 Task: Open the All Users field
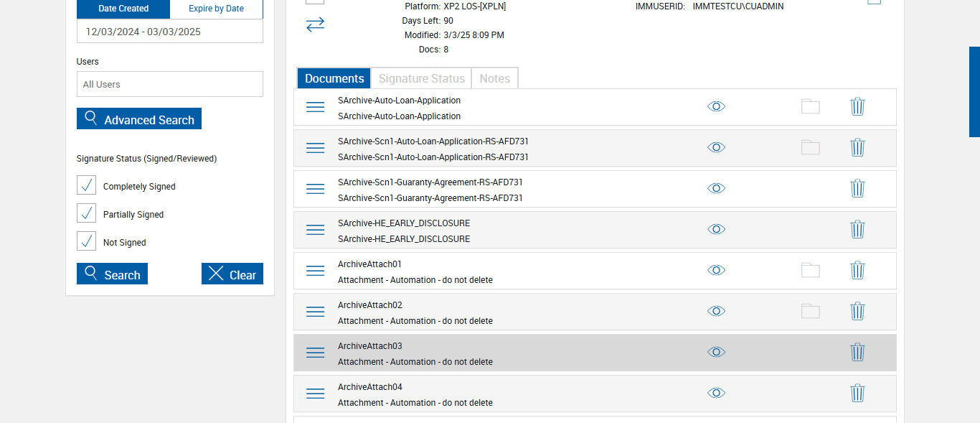170,84
